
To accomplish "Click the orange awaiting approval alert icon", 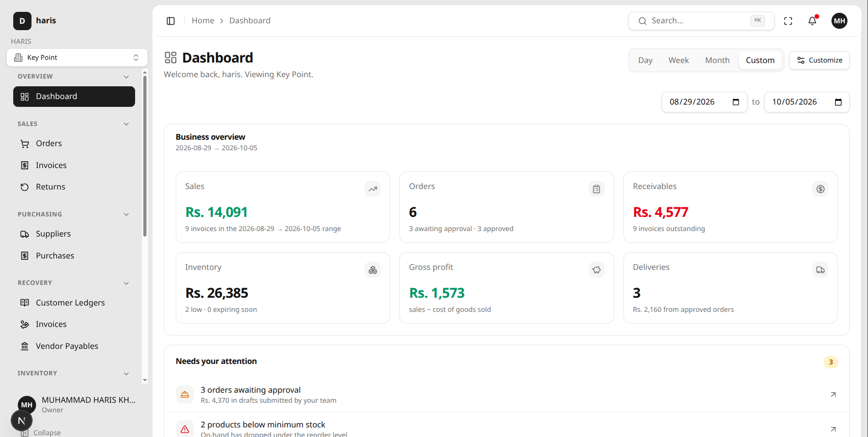I will [185, 395].
